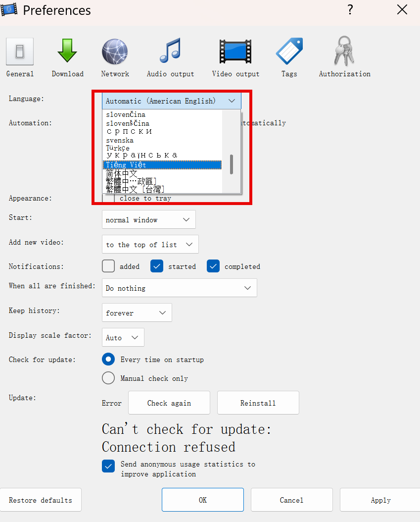Open the Tags settings icon

(x=289, y=52)
